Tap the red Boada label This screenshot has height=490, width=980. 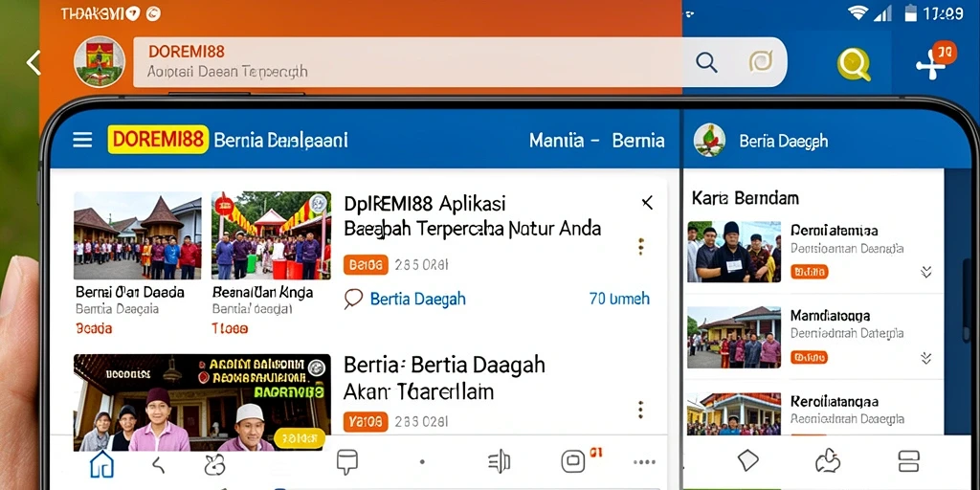point(94,328)
